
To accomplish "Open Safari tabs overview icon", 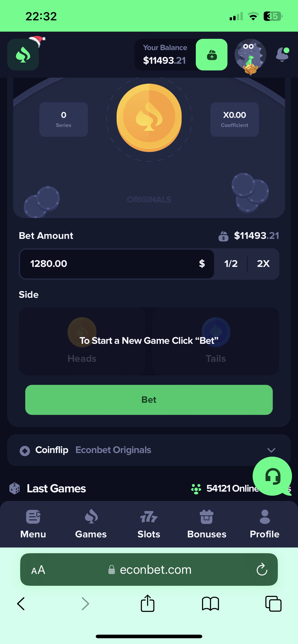I will [273, 604].
